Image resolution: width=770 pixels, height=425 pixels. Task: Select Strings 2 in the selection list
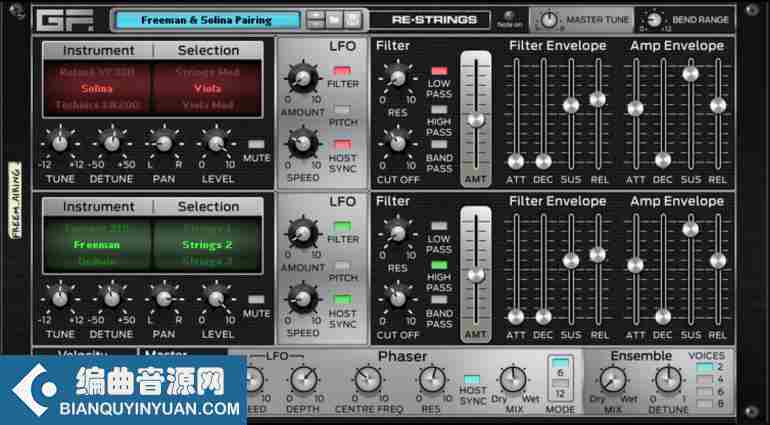click(207, 245)
